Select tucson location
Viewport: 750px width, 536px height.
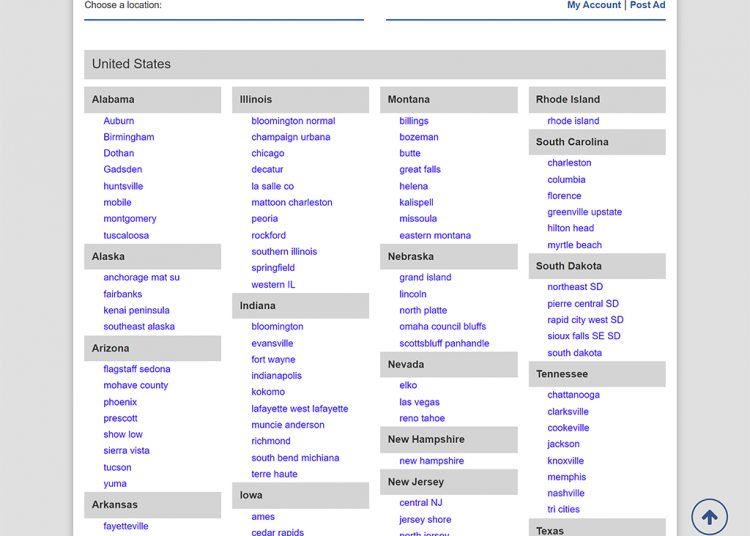(117, 468)
